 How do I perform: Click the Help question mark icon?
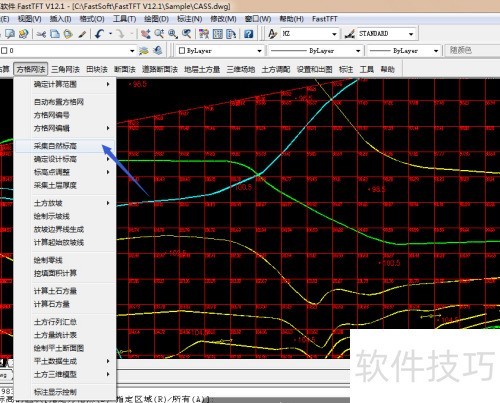pos(248,34)
